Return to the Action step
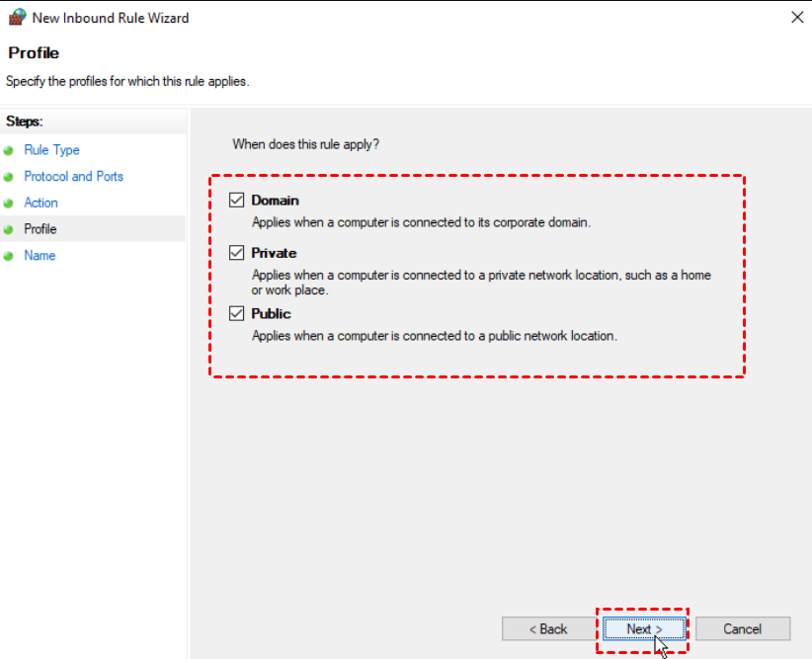Image resolution: width=812 pixels, height=659 pixels. [41, 204]
